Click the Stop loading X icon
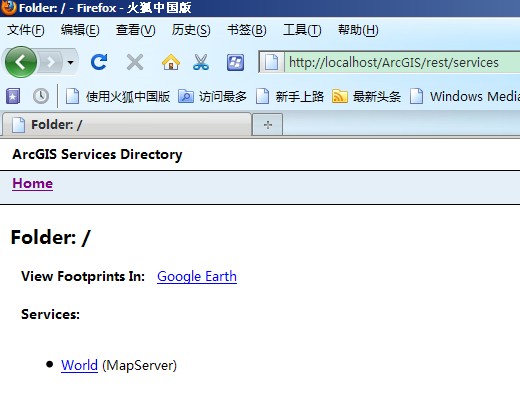The width and height of the screenshot is (520, 393). pos(135,62)
